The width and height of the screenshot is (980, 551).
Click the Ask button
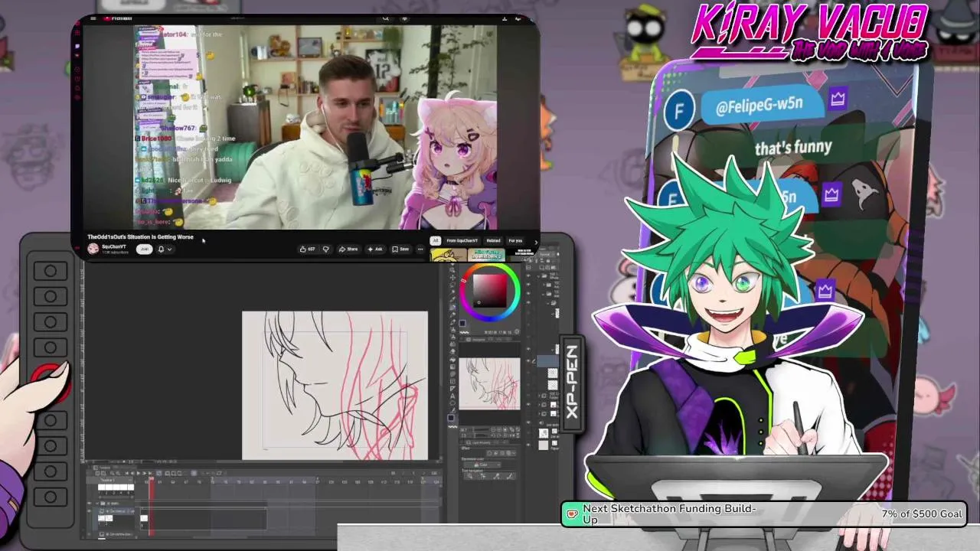pos(375,249)
